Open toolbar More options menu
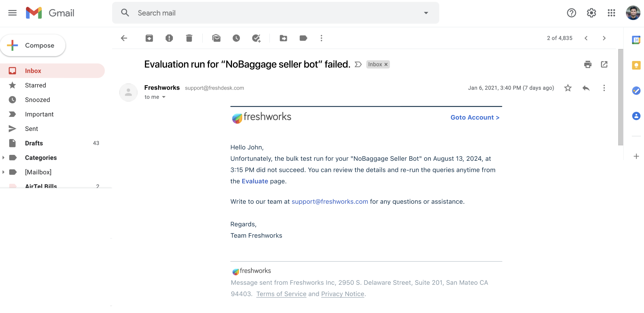The image size is (644, 313). (321, 38)
